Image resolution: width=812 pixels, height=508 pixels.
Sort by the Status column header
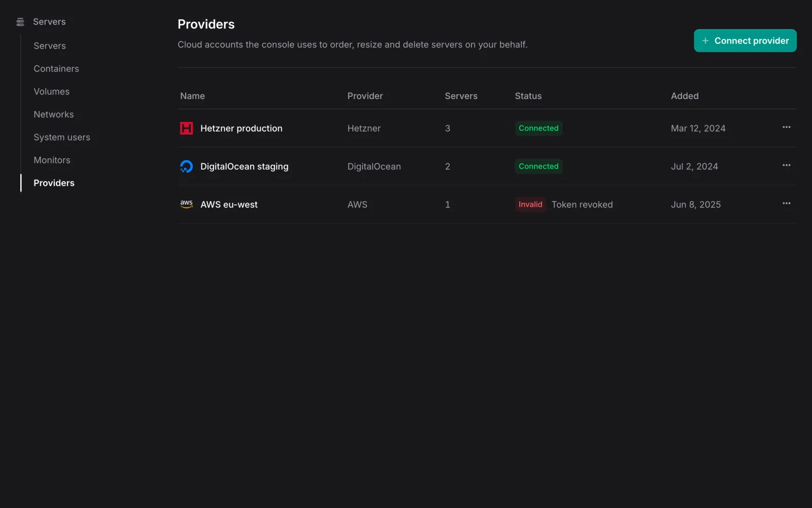tap(528, 96)
